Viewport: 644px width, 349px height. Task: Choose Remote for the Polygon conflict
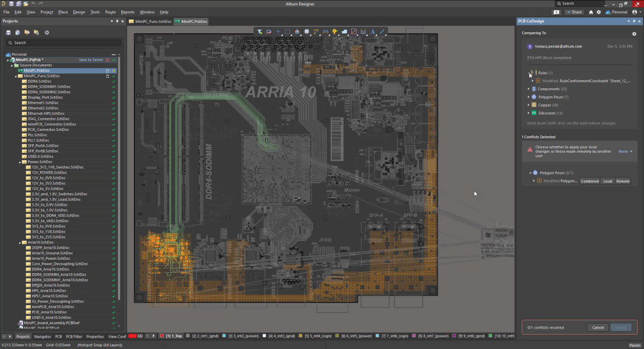click(x=623, y=181)
